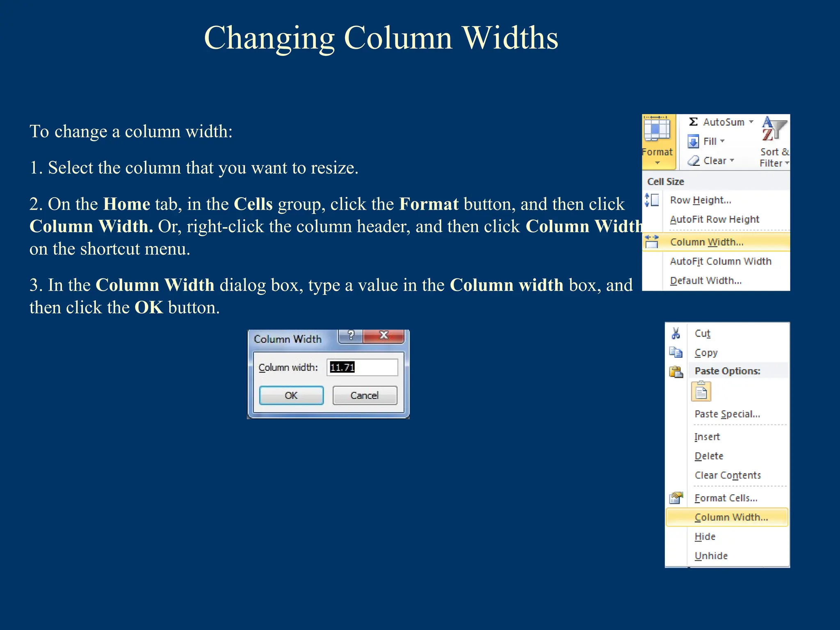The image size is (840, 630).
Task: Click the Column Width arrows icon
Action: 651,242
